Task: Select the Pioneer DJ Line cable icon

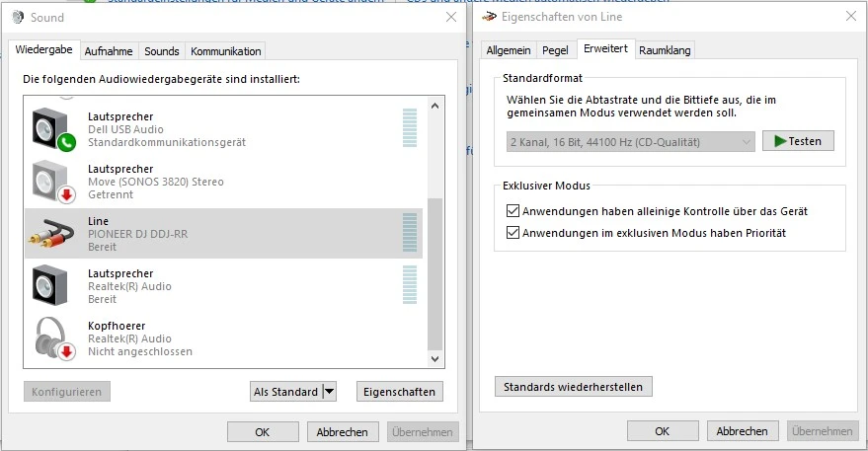Action: tap(52, 234)
